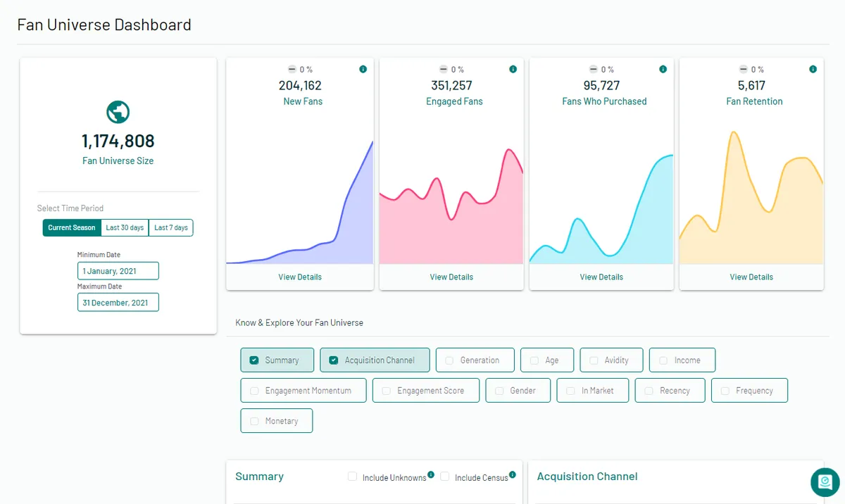This screenshot has width=845, height=504.
Task: Click the Engaged Fans pink chart
Action: pyautogui.click(x=451, y=206)
